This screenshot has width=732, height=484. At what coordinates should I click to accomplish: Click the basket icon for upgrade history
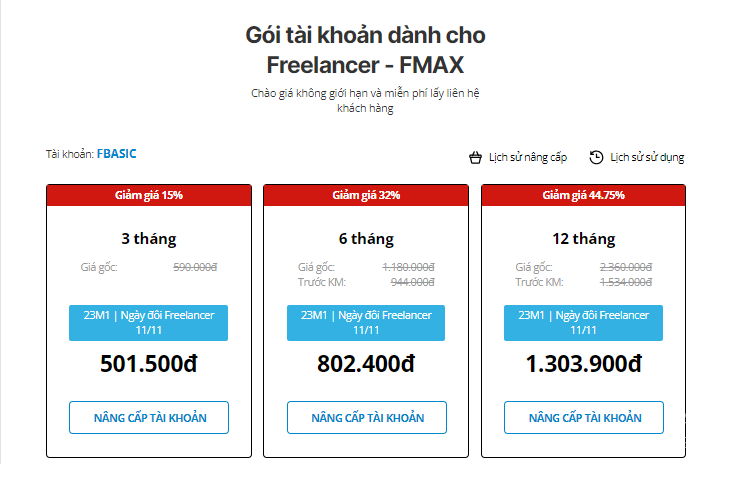click(475, 157)
